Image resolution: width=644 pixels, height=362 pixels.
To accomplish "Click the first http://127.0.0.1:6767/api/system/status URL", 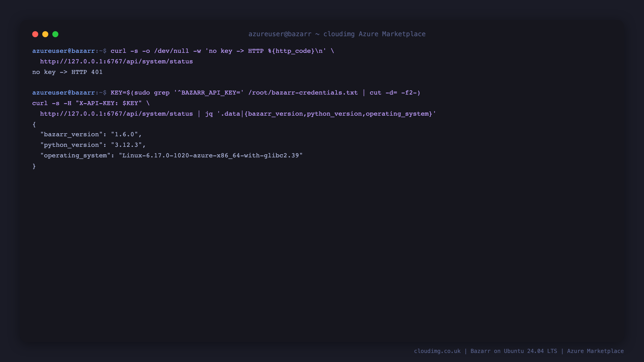I will (116, 62).
